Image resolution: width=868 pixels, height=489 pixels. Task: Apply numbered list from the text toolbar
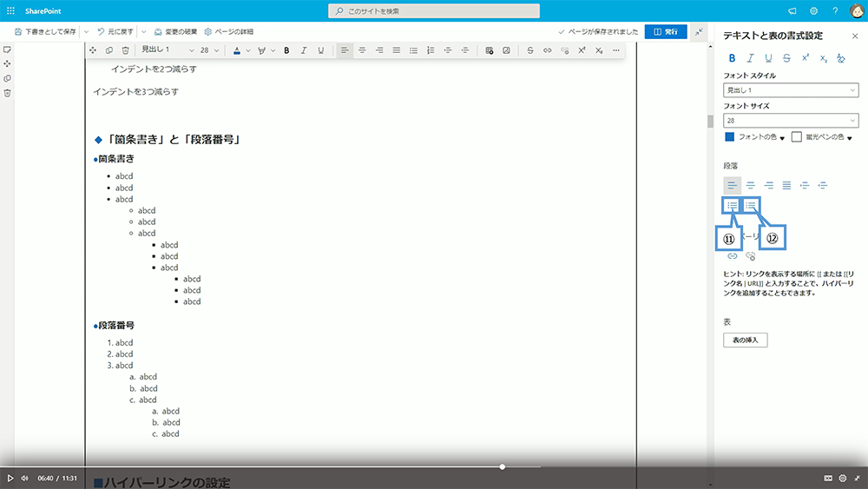point(431,50)
